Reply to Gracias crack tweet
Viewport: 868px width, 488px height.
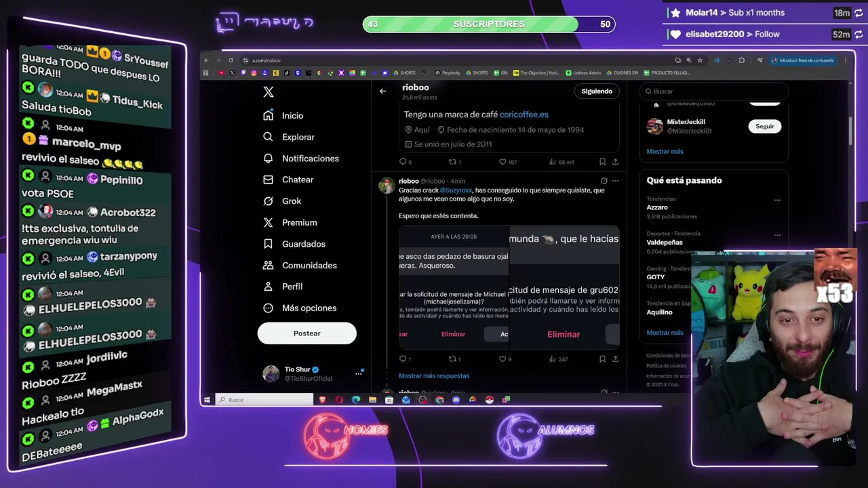click(x=404, y=359)
